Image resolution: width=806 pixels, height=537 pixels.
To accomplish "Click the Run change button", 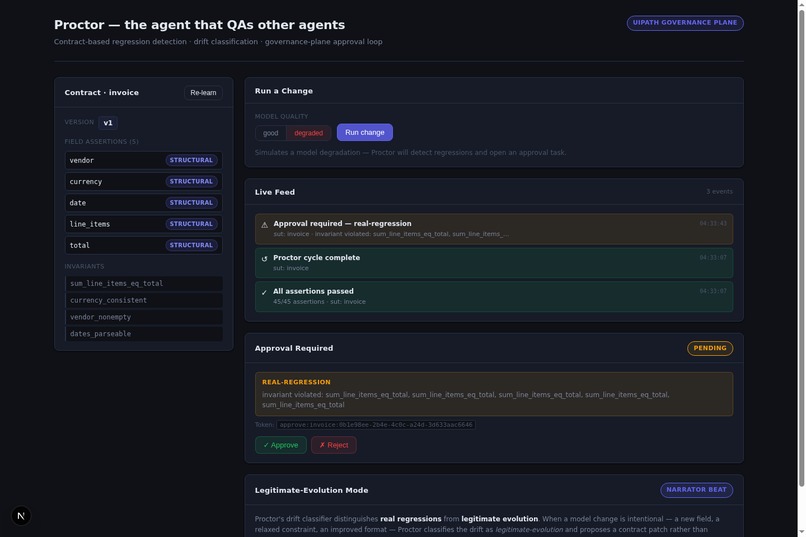I will [364, 132].
